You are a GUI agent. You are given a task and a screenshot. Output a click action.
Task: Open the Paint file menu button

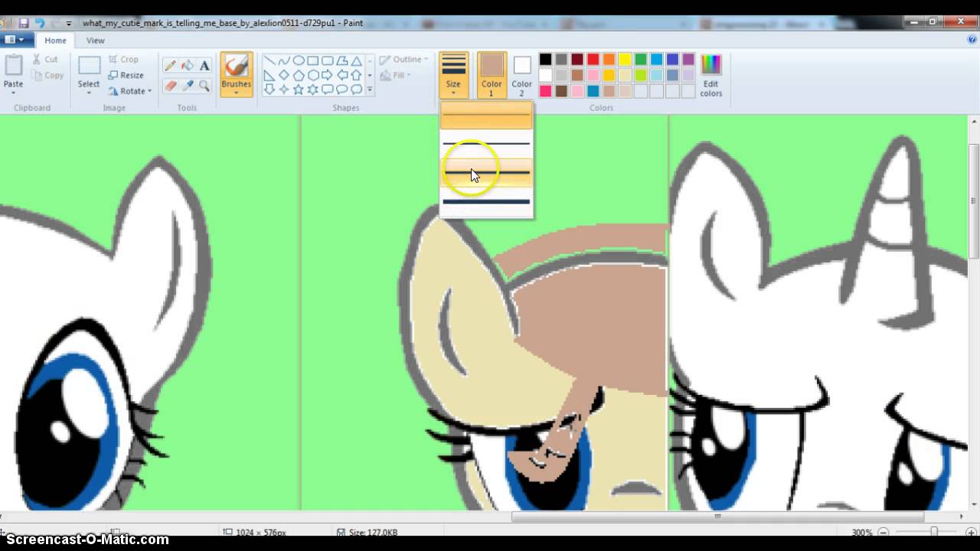pos(14,40)
